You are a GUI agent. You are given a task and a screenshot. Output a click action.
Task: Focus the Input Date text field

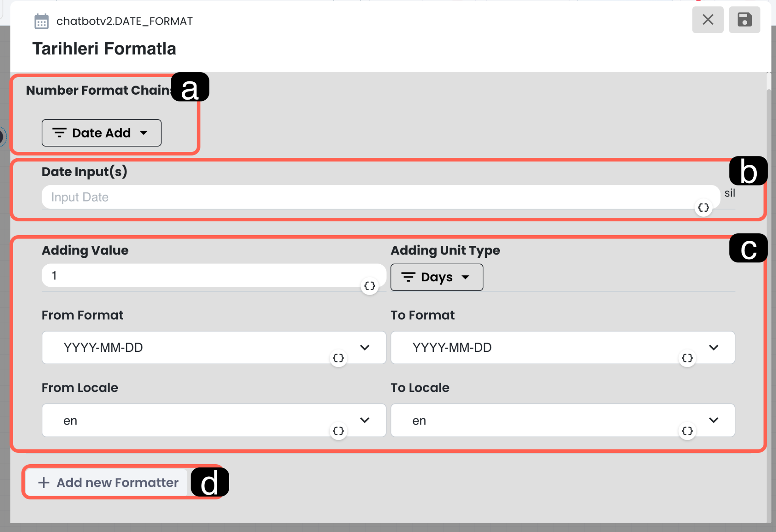point(341,197)
